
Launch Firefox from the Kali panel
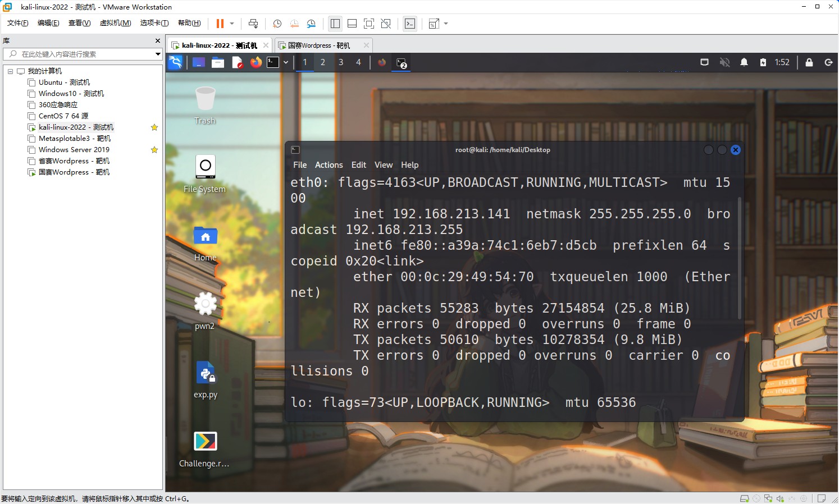coord(256,62)
